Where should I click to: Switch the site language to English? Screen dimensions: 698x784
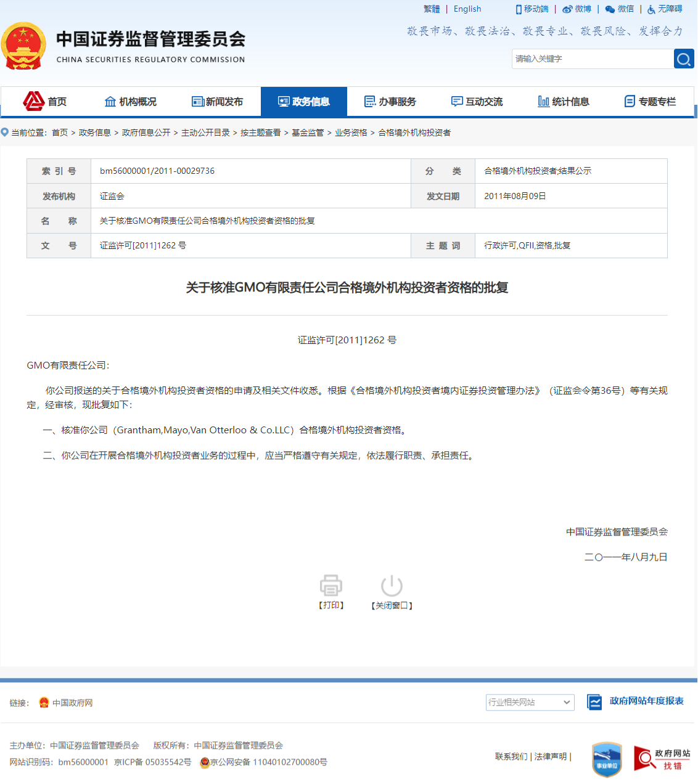pyautogui.click(x=467, y=9)
